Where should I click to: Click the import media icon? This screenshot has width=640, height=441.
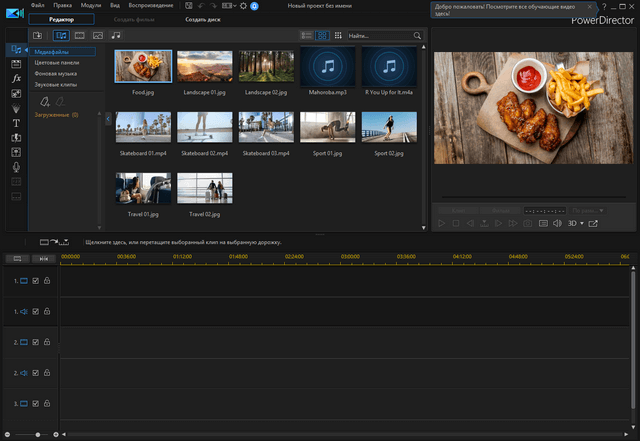(x=38, y=36)
